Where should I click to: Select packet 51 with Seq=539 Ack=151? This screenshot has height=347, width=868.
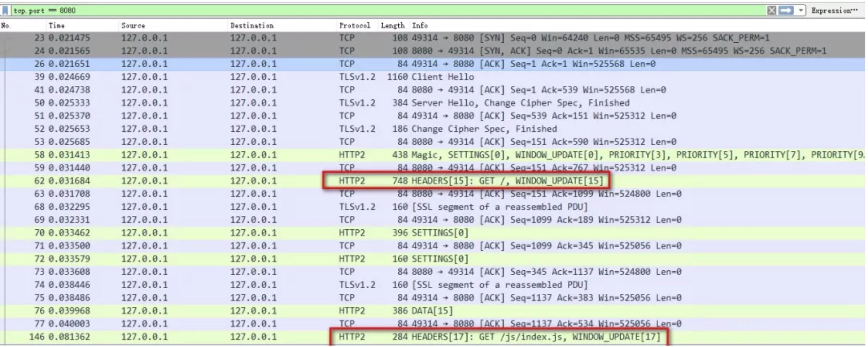pyautogui.click(x=433, y=116)
